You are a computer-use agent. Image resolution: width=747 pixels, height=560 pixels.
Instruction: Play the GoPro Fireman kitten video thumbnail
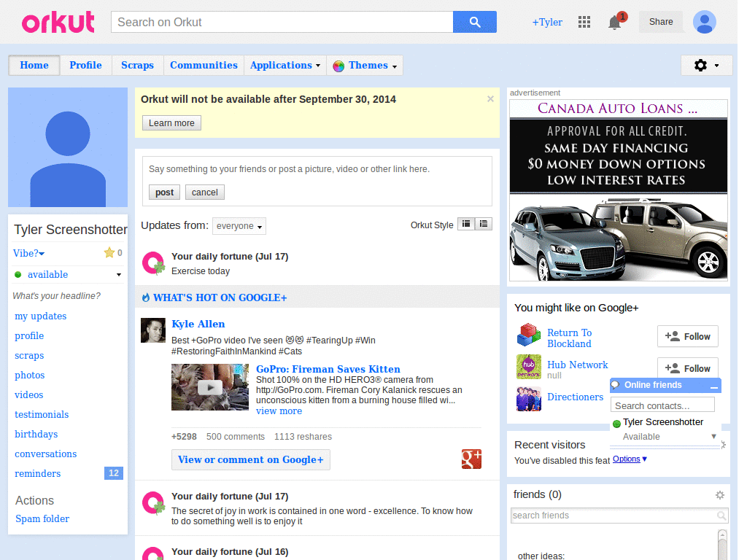pyautogui.click(x=210, y=386)
